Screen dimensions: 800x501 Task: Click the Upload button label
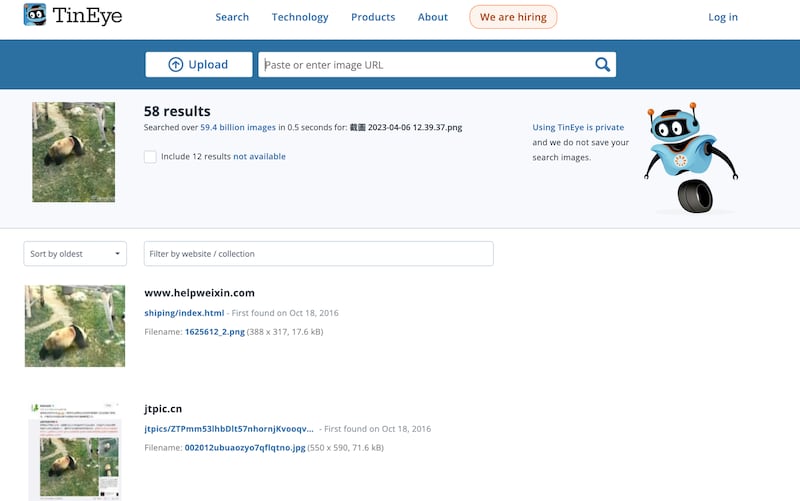[x=208, y=65]
